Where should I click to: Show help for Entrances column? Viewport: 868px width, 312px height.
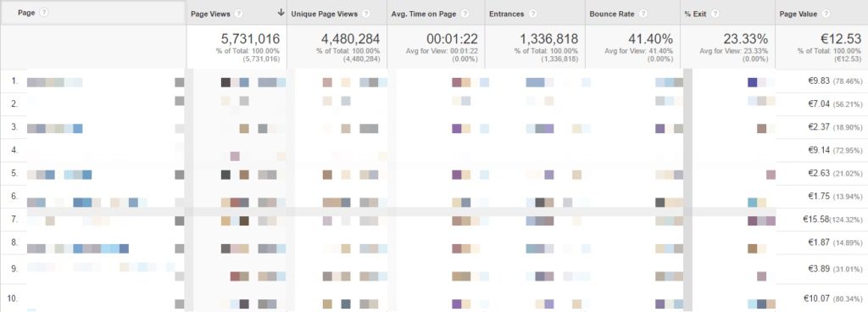point(532,14)
